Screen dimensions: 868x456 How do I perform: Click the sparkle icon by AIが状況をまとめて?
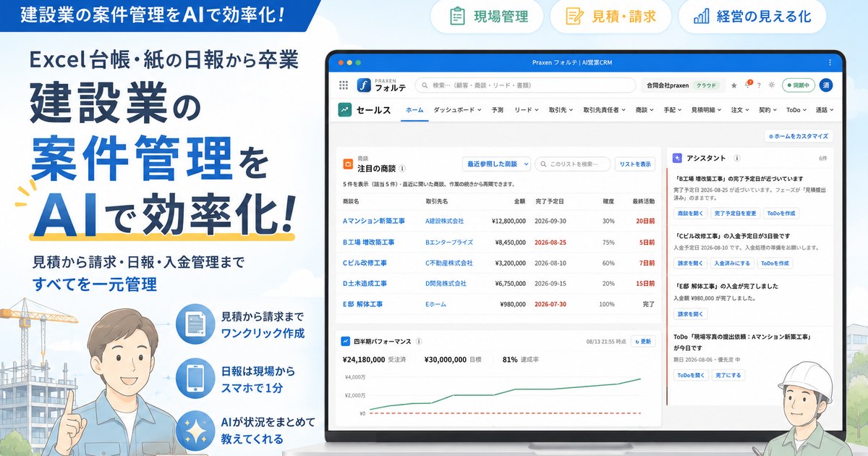195,429
